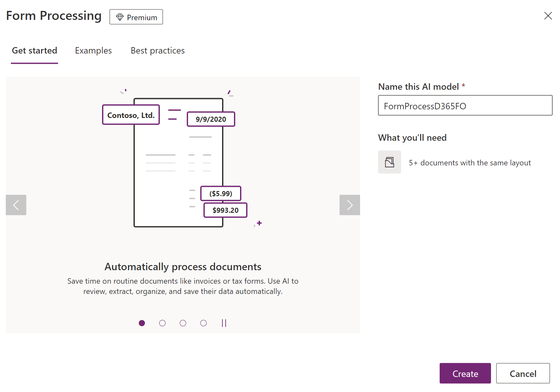Click the 'Name this AI model' label
The image size is (560, 392).
(x=418, y=87)
